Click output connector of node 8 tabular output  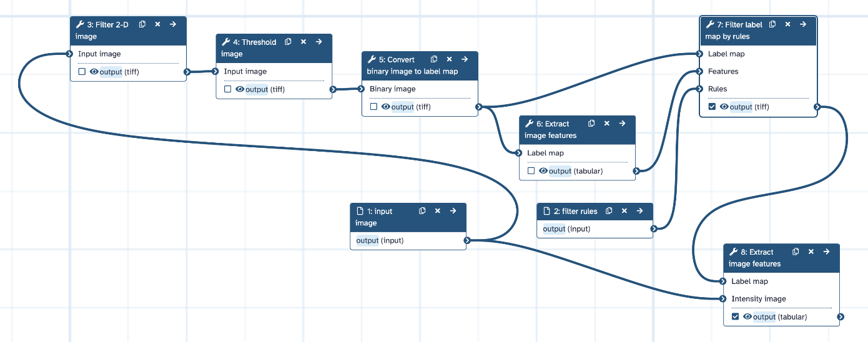click(841, 317)
